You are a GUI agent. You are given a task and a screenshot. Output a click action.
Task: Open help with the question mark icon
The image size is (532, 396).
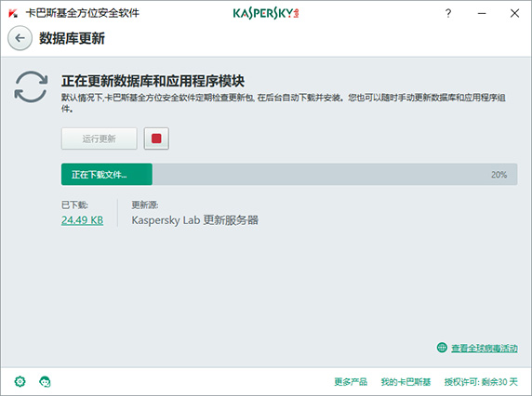pos(448,13)
